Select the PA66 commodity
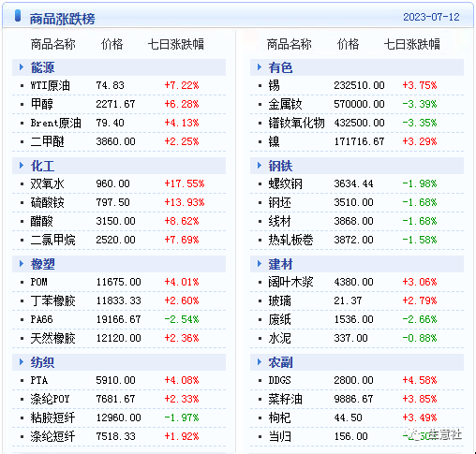 (41, 319)
